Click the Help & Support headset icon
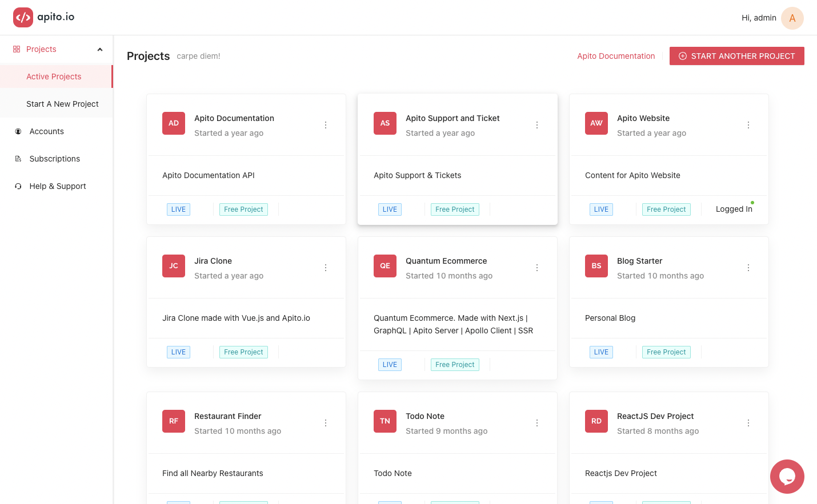Viewport: 817px width, 504px height. point(18,186)
